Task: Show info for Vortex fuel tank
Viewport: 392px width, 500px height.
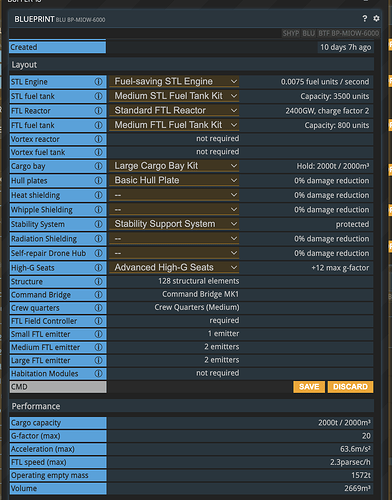Action: pyautogui.click(x=98, y=152)
